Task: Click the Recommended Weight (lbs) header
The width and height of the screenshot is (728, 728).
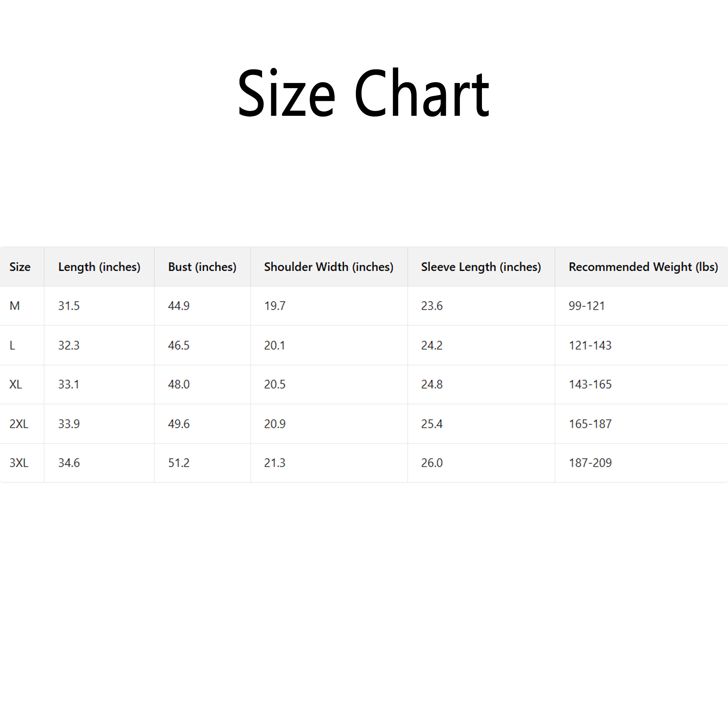Action: tap(643, 267)
